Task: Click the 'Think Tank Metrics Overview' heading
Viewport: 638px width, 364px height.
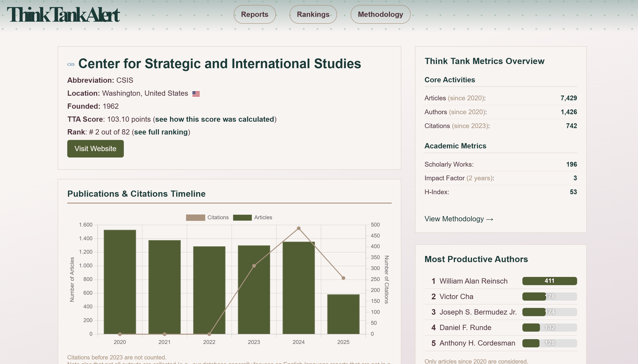Action: [485, 61]
